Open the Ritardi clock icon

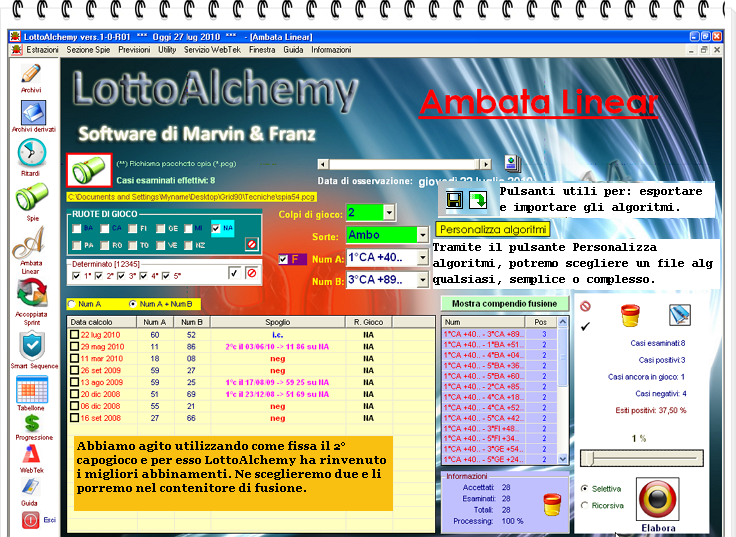[x=31, y=153]
